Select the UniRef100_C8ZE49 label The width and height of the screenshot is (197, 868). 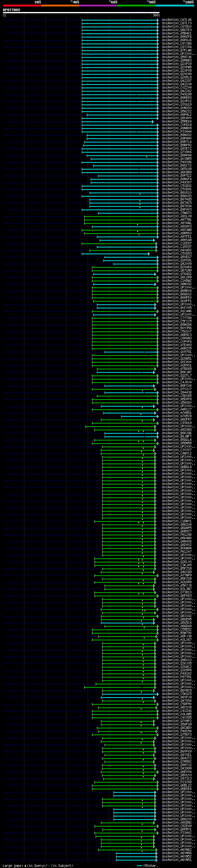177,826
